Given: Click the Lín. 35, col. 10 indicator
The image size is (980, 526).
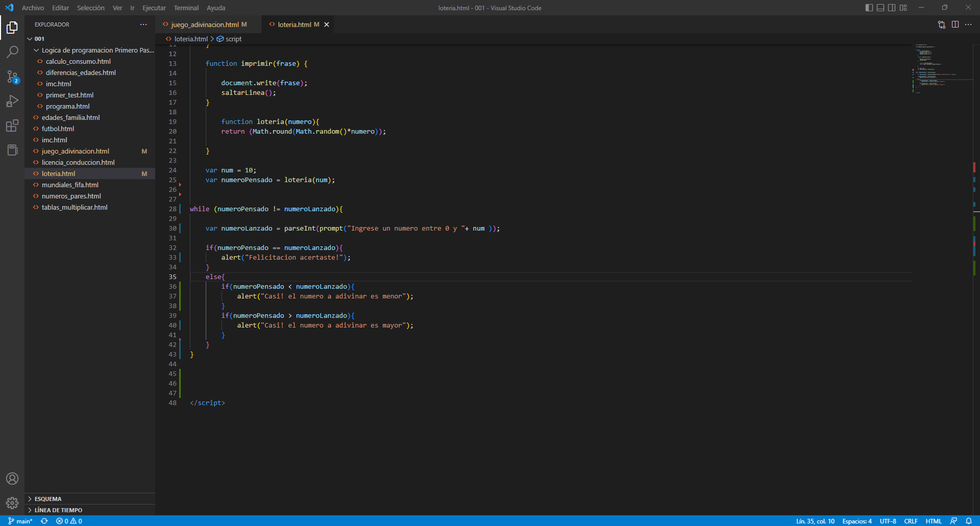Looking at the screenshot, I should [815, 521].
